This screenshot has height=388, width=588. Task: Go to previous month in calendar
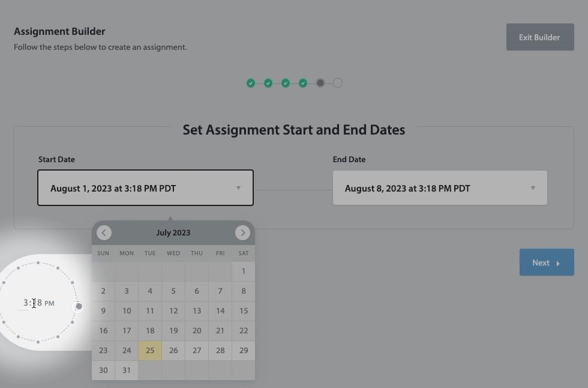pyautogui.click(x=104, y=232)
